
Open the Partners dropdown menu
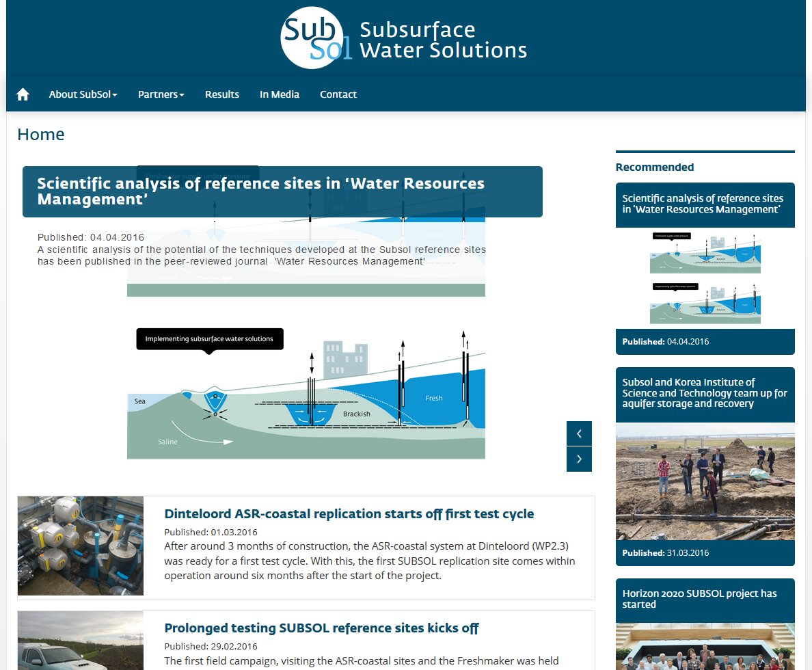[x=158, y=94]
